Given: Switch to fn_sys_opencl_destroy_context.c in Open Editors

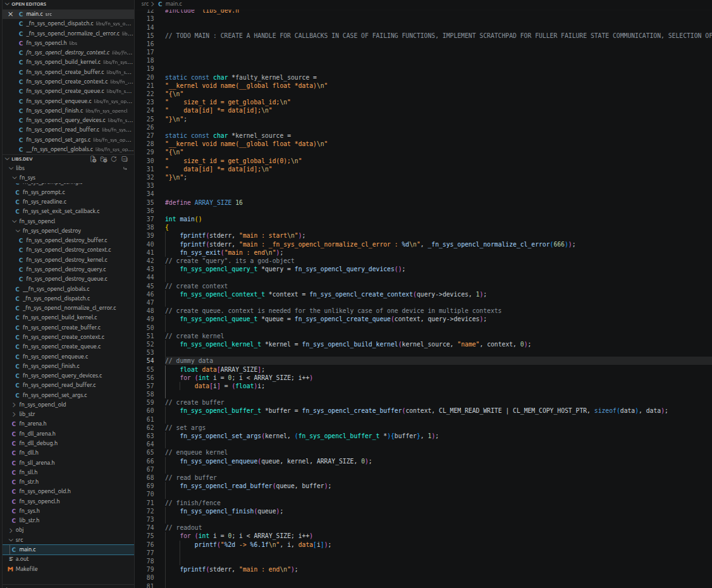Looking at the screenshot, I should (x=68, y=52).
